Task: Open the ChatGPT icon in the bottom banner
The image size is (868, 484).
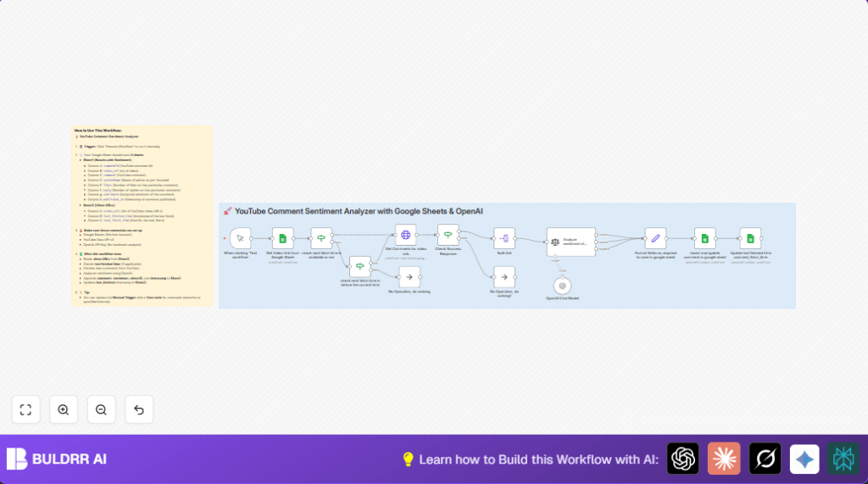Action: (682, 459)
